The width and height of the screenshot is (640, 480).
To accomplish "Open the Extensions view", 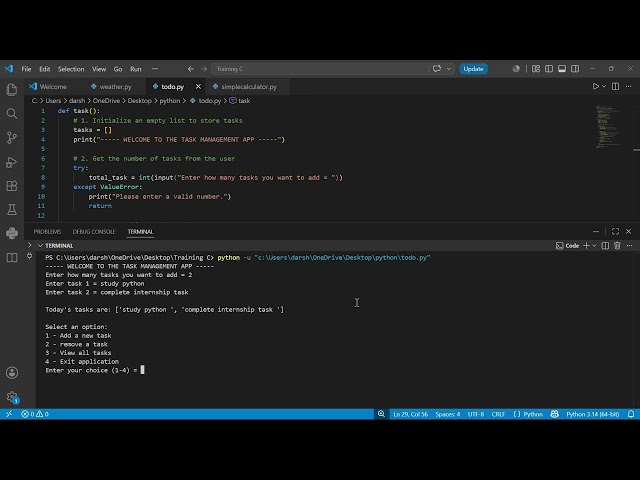I will (12, 186).
